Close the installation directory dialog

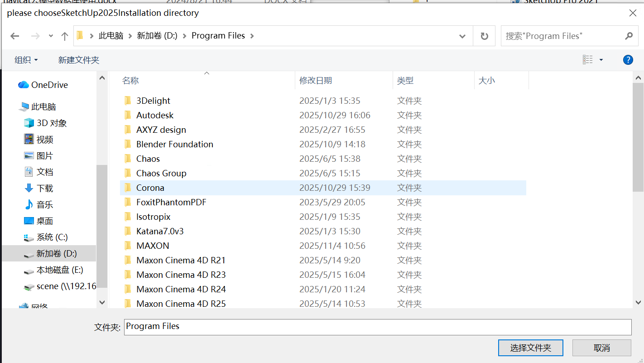(x=633, y=13)
